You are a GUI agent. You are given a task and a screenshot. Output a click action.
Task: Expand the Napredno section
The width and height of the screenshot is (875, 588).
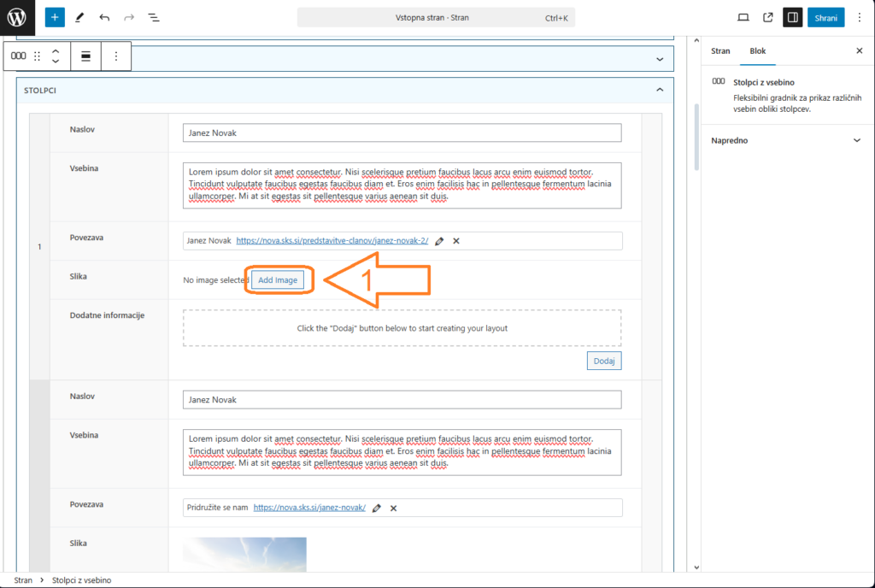pos(856,140)
